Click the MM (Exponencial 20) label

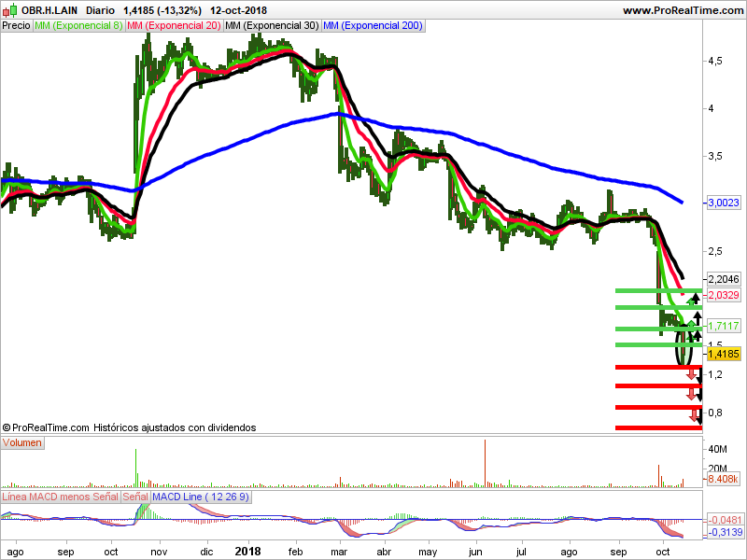point(175,26)
